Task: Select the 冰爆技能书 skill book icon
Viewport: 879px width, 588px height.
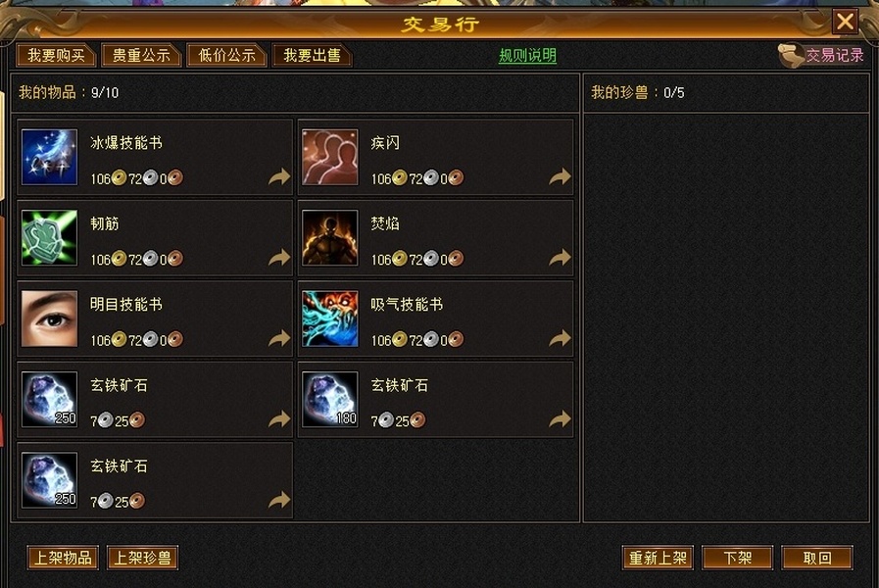Action: 49,157
